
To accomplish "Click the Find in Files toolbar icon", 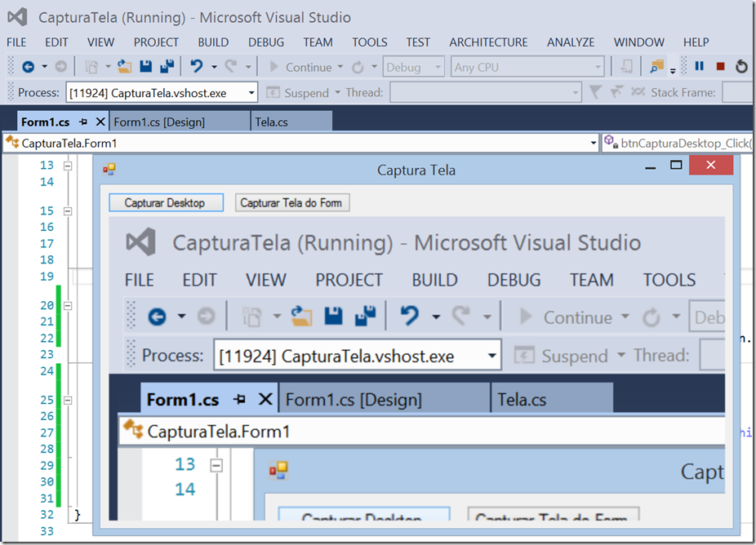I will click(x=656, y=67).
